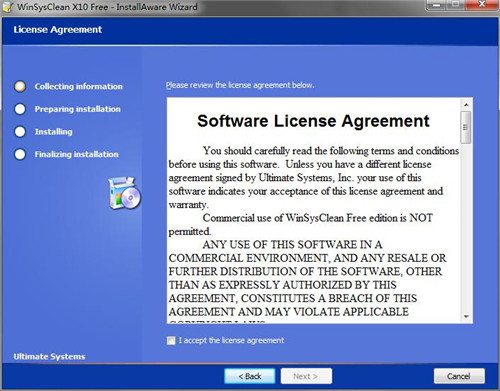Click the Back button
The height and width of the screenshot is (391, 500).
250,376
